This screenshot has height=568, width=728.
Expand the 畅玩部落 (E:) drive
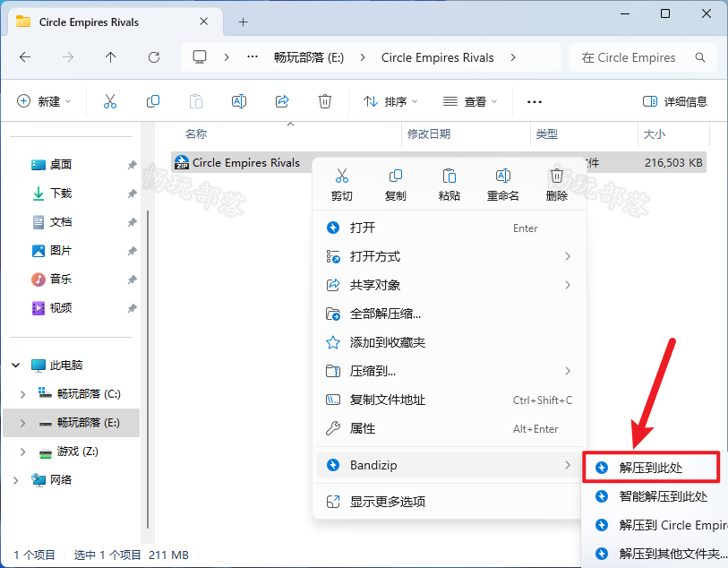click(22, 423)
